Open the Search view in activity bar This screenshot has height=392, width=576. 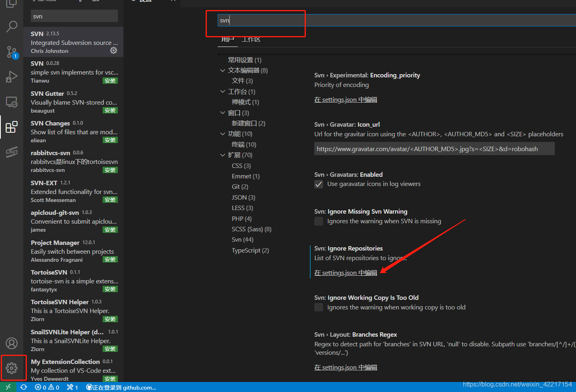pyautogui.click(x=12, y=26)
